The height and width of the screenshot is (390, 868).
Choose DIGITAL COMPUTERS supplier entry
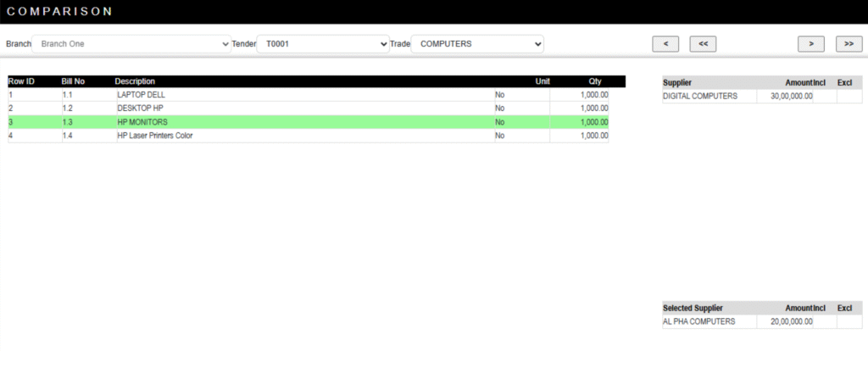pyautogui.click(x=700, y=97)
